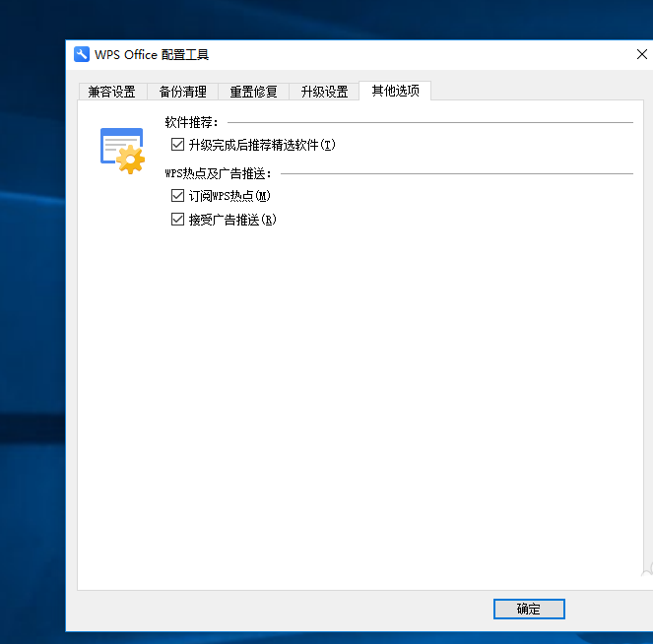Click the WPS wrench icon in title bar

click(82, 54)
